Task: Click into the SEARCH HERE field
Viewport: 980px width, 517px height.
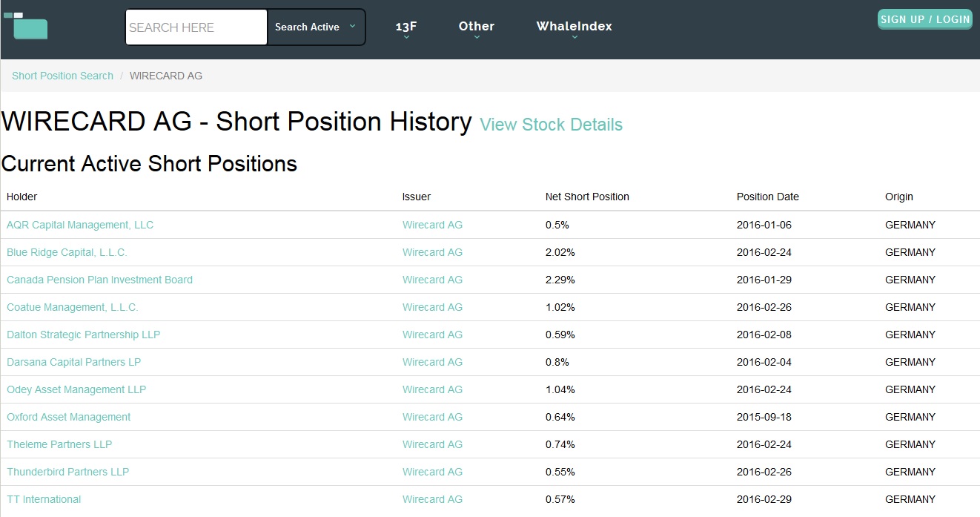Action: 196,27
